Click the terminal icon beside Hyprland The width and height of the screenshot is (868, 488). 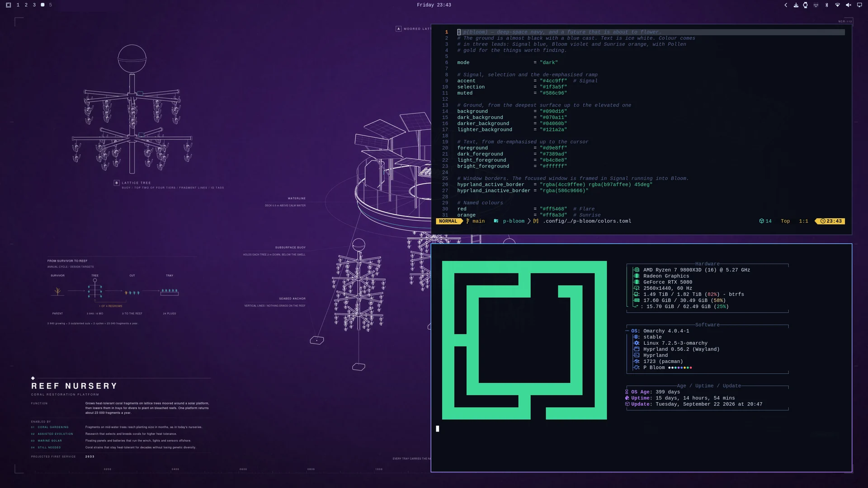[x=637, y=356]
